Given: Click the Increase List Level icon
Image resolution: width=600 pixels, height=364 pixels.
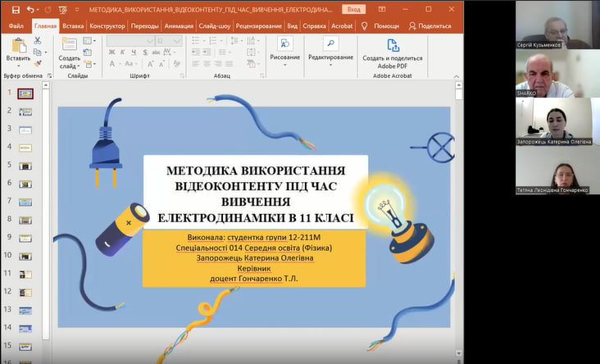Looking at the screenshot, I should coord(207,52).
